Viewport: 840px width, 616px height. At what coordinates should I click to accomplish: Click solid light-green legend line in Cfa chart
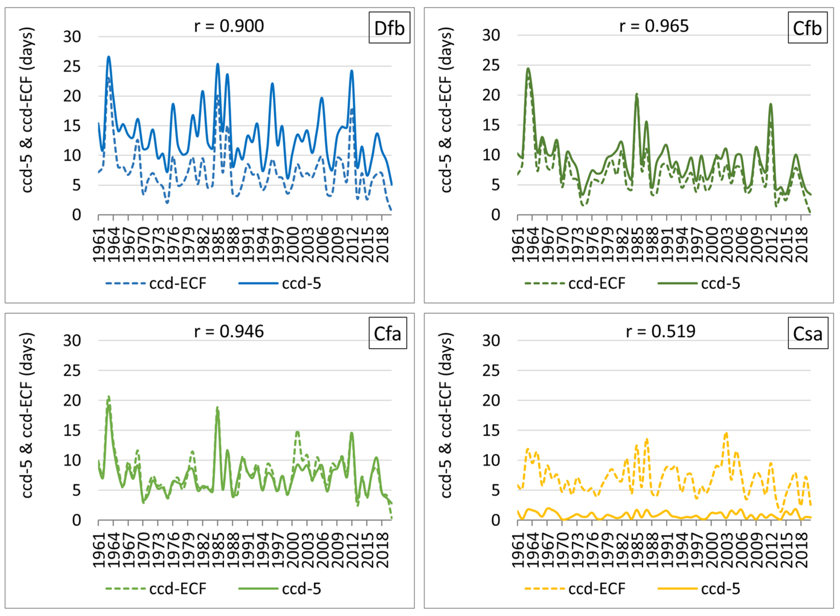pos(258,589)
